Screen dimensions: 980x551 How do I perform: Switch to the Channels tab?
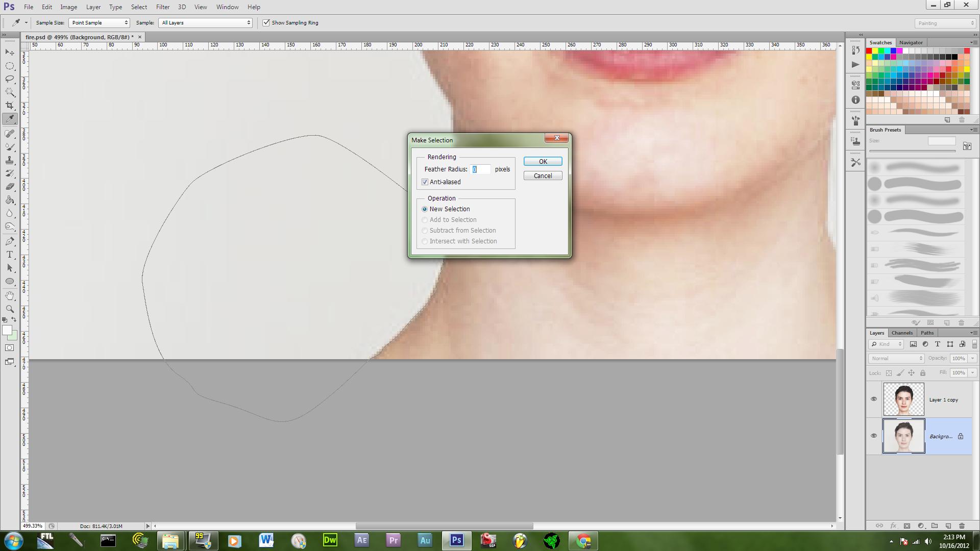pyautogui.click(x=902, y=333)
